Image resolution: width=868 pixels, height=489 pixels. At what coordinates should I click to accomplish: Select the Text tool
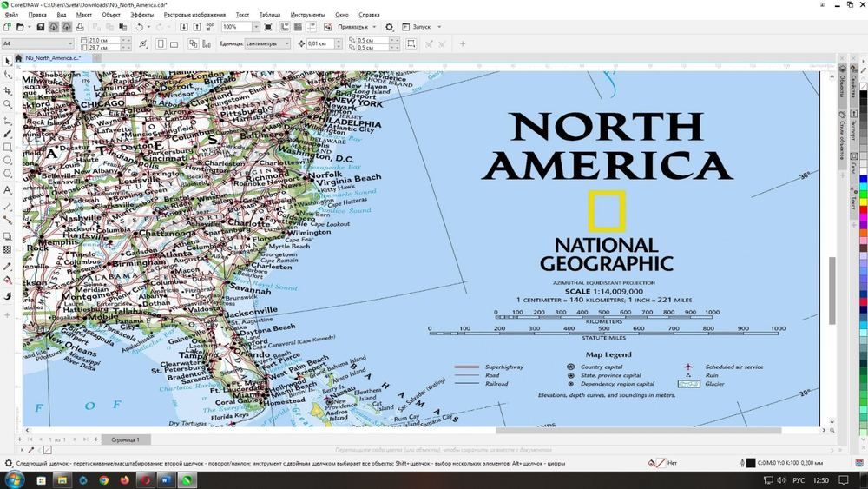click(x=7, y=190)
